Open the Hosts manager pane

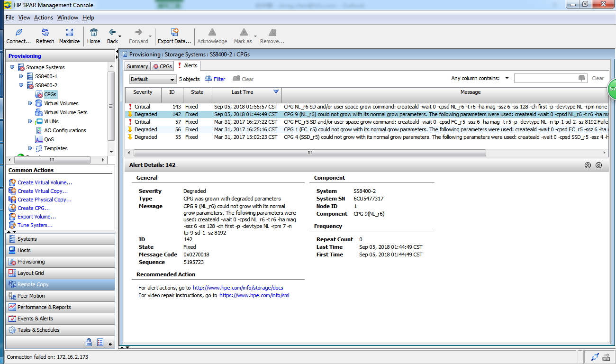pos(60,250)
